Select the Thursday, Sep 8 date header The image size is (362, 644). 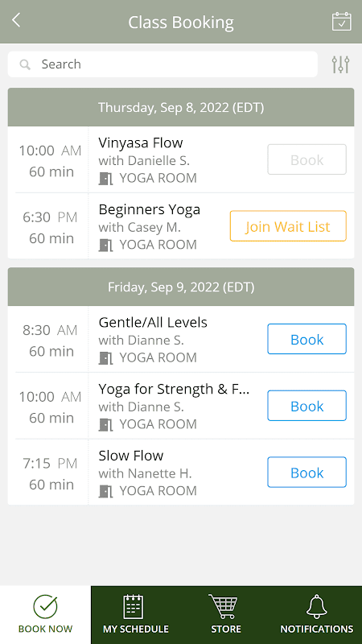tap(181, 107)
